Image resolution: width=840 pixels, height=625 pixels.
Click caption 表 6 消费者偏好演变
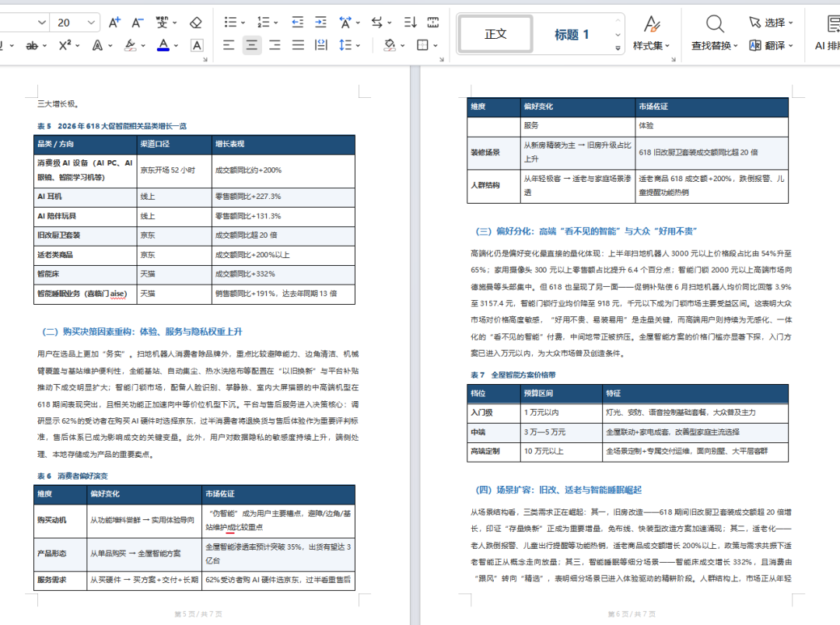point(72,476)
